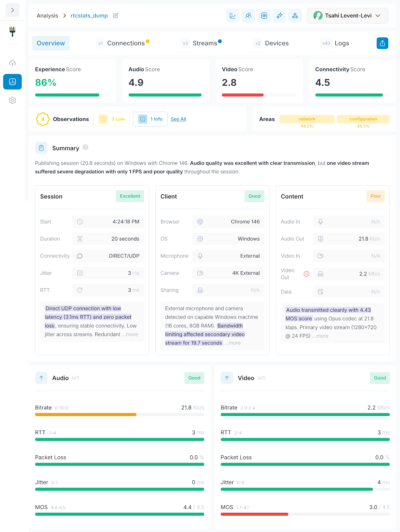Click the gear icon next to Summary

pos(86,147)
